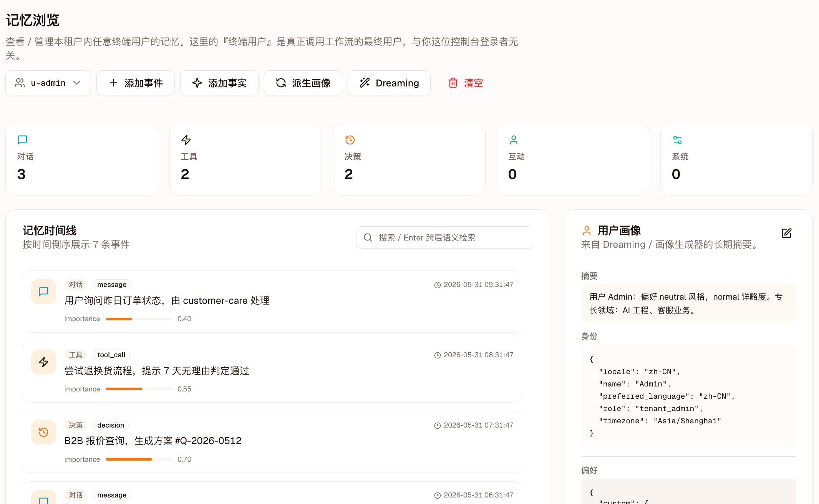Click the 记忆时间线 heading
Image resolution: width=819 pixels, height=504 pixels.
coord(50,230)
